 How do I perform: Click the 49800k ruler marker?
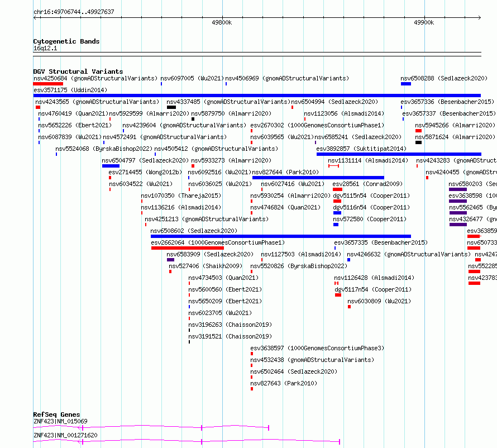coord(222,22)
